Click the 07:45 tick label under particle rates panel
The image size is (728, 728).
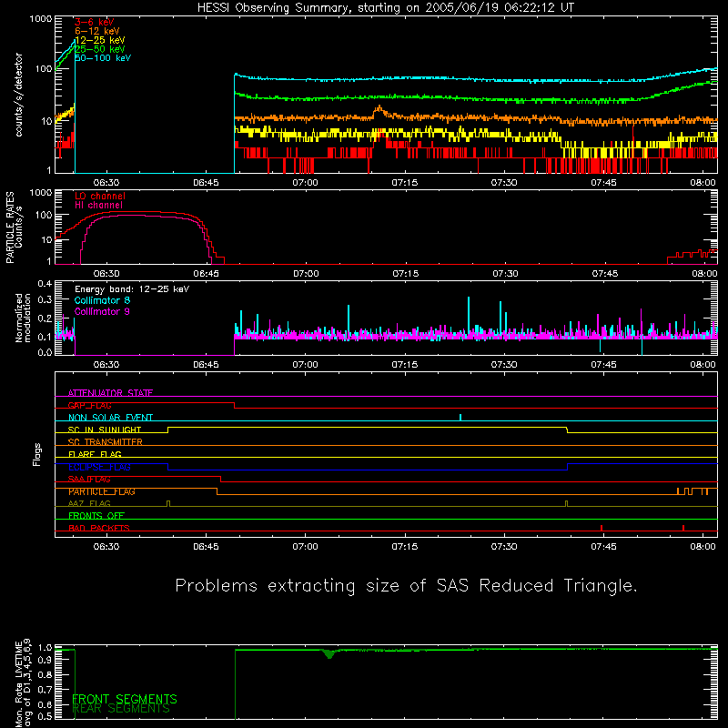[x=604, y=274]
